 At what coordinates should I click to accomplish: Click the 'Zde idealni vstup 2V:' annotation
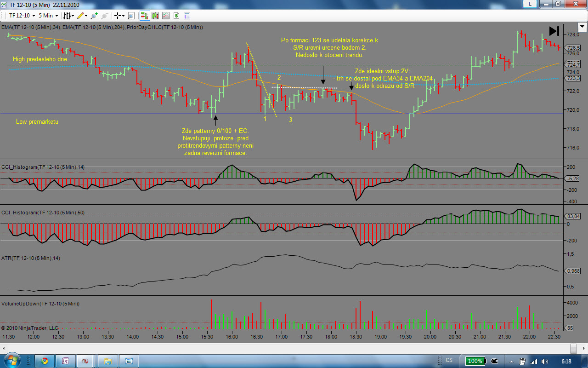[x=382, y=71]
